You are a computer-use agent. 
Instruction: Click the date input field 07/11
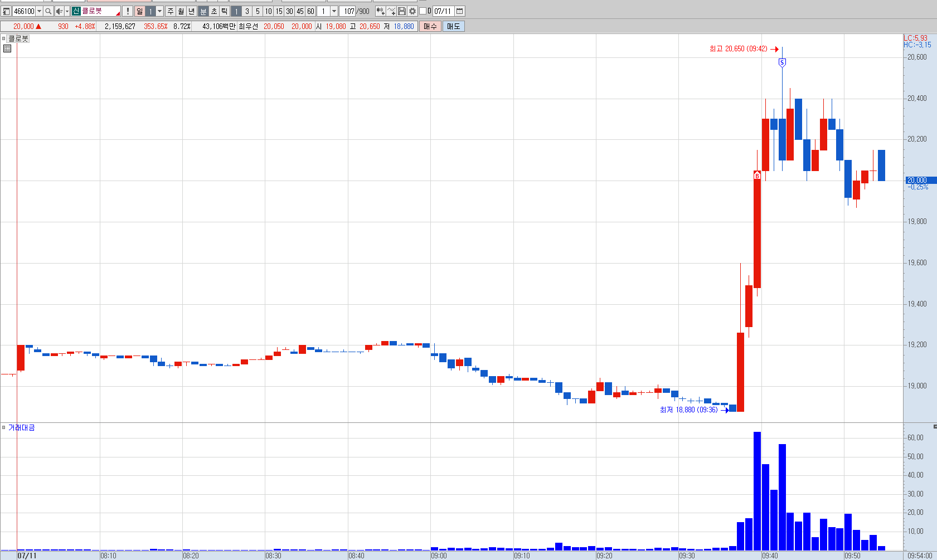(443, 11)
